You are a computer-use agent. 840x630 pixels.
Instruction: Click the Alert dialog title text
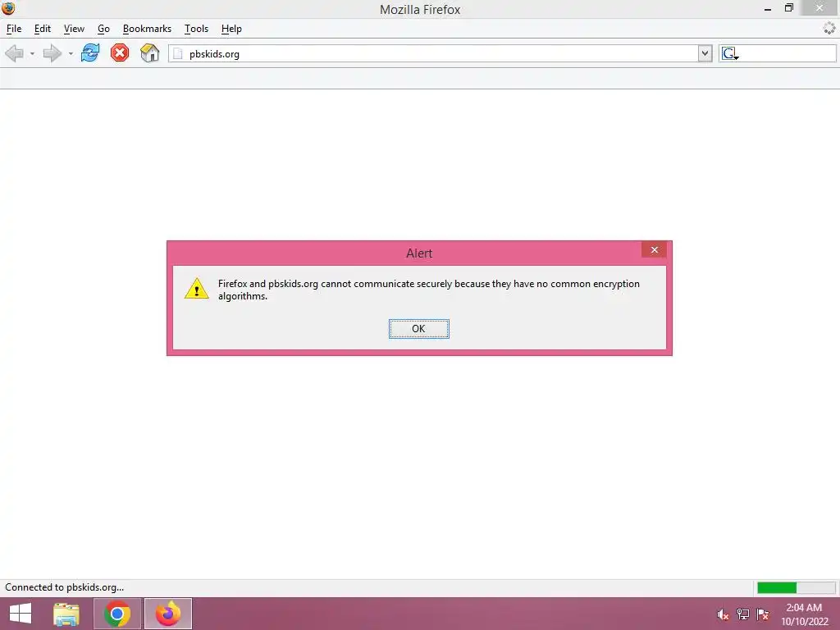(x=419, y=253)
